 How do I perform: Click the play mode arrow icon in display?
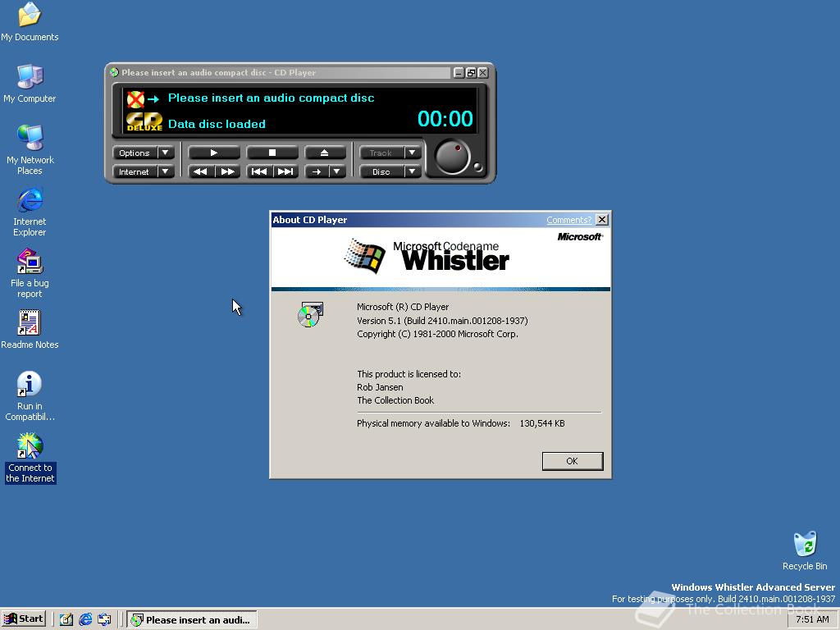(x=153, y=99)
